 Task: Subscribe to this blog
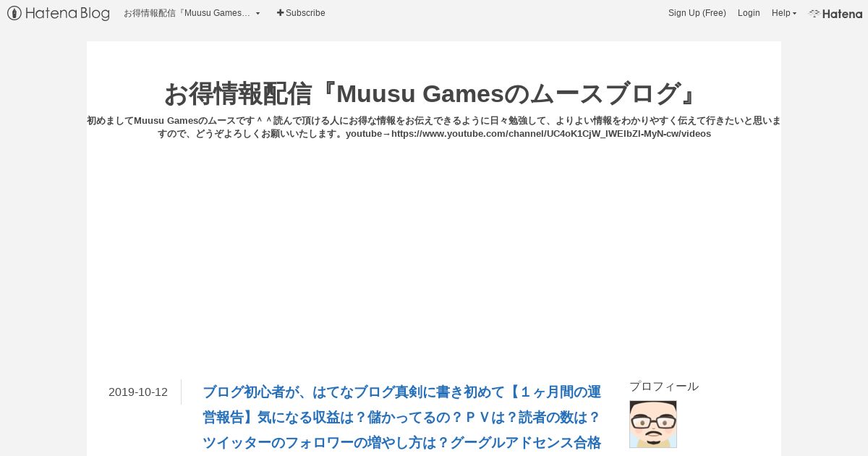[x=301, y=13]
